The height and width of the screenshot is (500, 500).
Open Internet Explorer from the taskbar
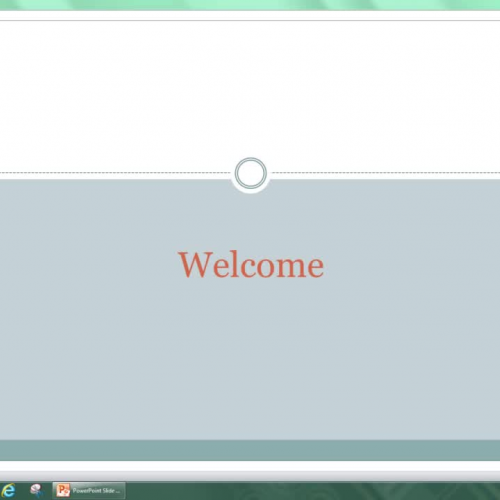click(x=8, y=491)
